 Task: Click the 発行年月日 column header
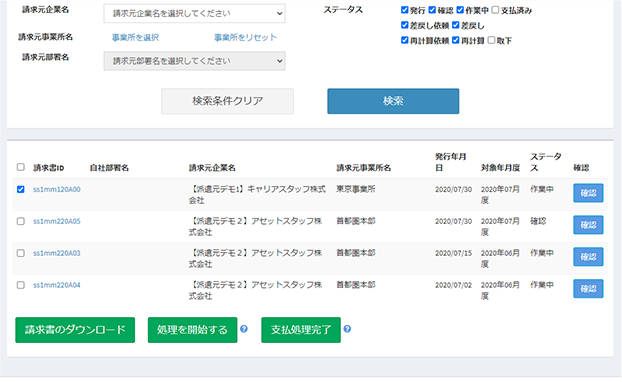[x=451, y=162]
